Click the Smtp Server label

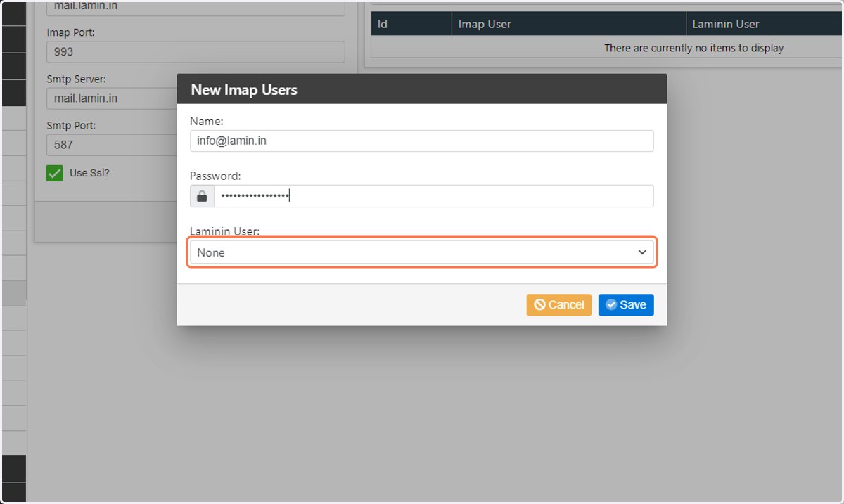(77, 79)
